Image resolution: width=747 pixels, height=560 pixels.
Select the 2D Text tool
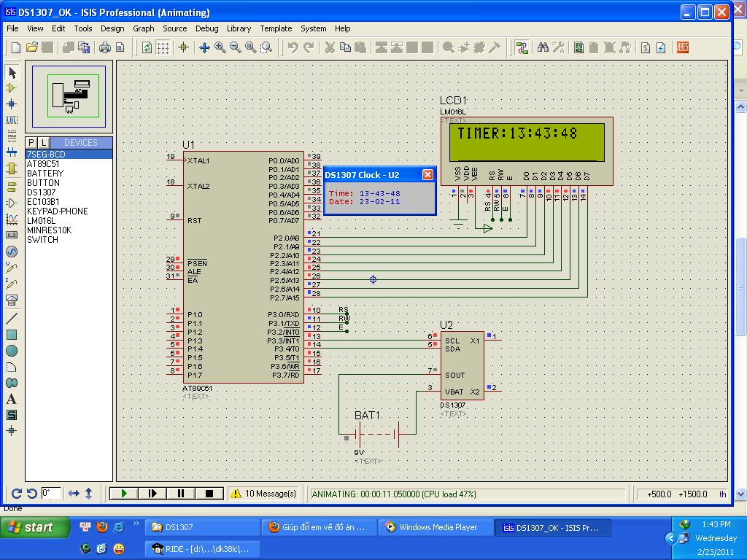(12, 399)
